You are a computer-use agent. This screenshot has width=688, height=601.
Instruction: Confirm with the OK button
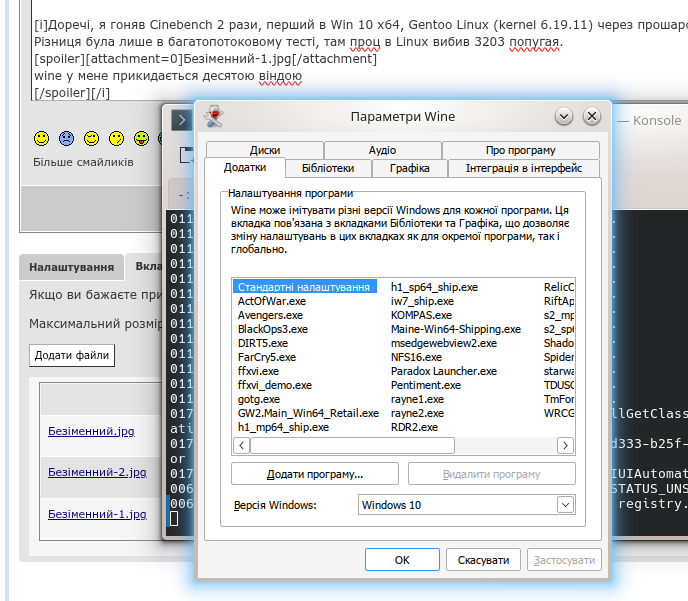point(402,560)
